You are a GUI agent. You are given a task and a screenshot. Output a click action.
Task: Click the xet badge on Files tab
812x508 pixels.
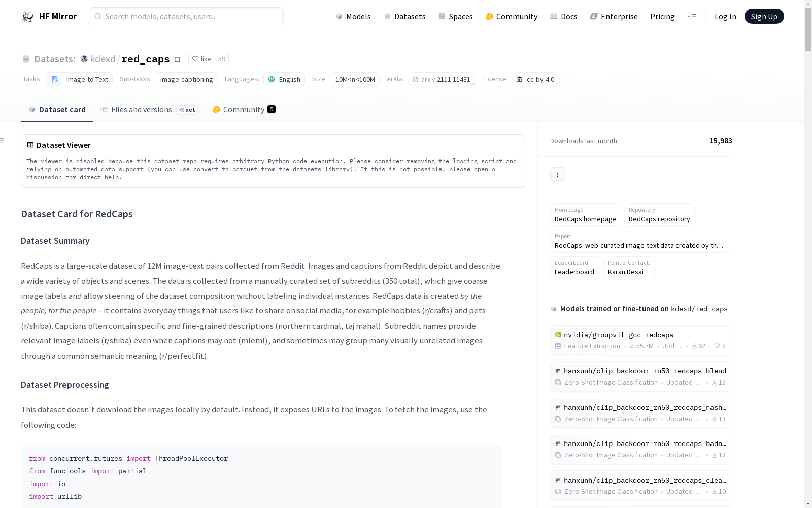point(187,110)
